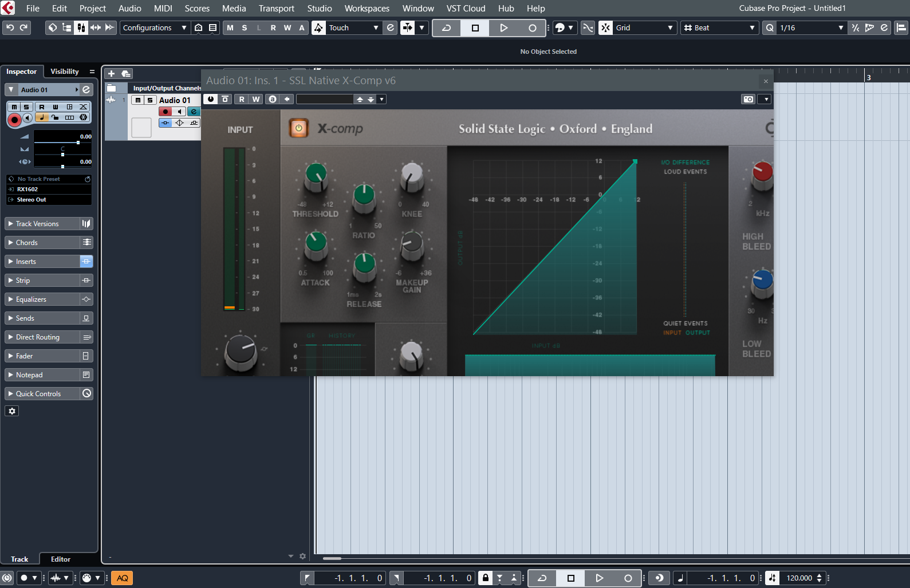
Task: Toggle Musical Timebase note button in Inspector
Action: (41, 117)
